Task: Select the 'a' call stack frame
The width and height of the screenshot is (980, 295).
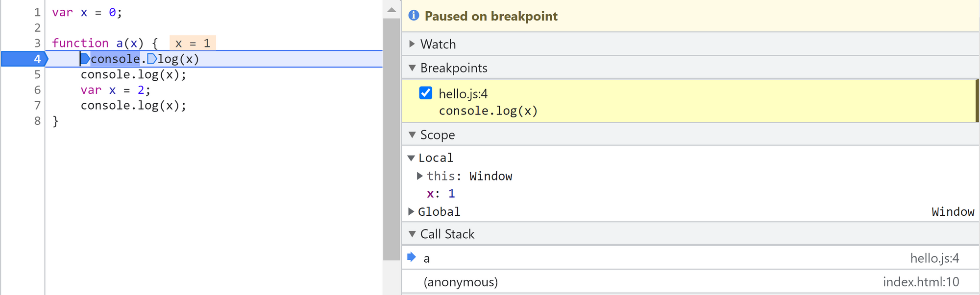Action: (x=427, y=258)
